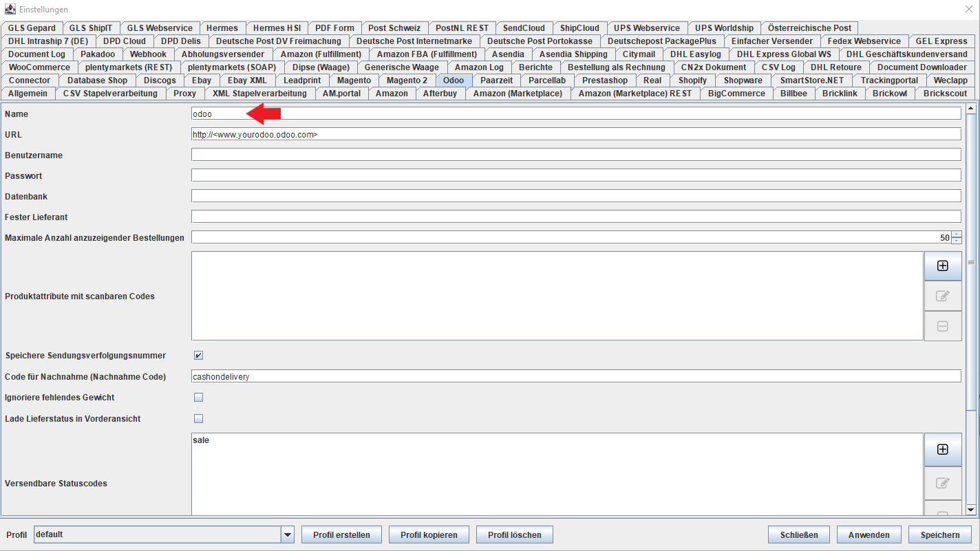The height and width of the screenshot is (551, 980).
Task: Open the Profil dropdown list
Action: click(288, 534)
